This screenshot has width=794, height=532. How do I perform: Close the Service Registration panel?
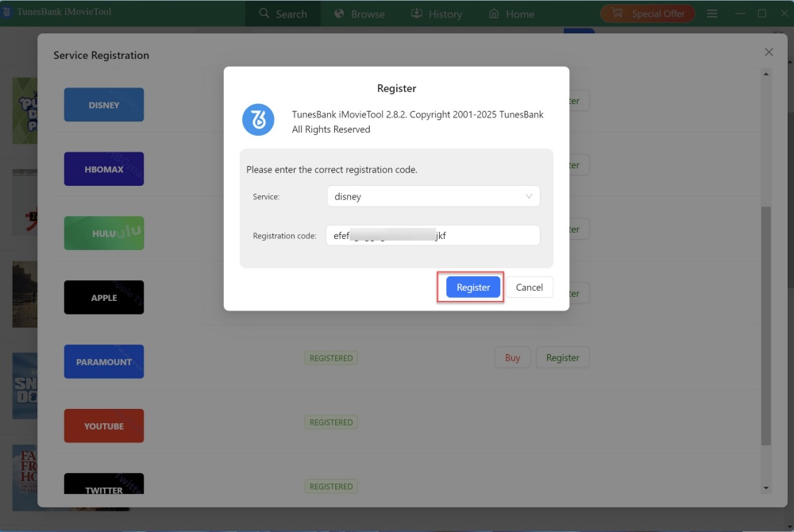[x=769, y=52]
